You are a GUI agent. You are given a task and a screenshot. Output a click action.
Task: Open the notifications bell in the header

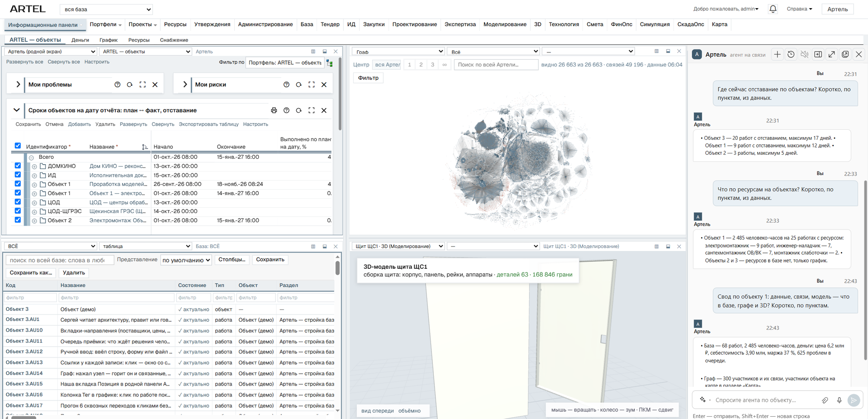click(x=773, y=9)
